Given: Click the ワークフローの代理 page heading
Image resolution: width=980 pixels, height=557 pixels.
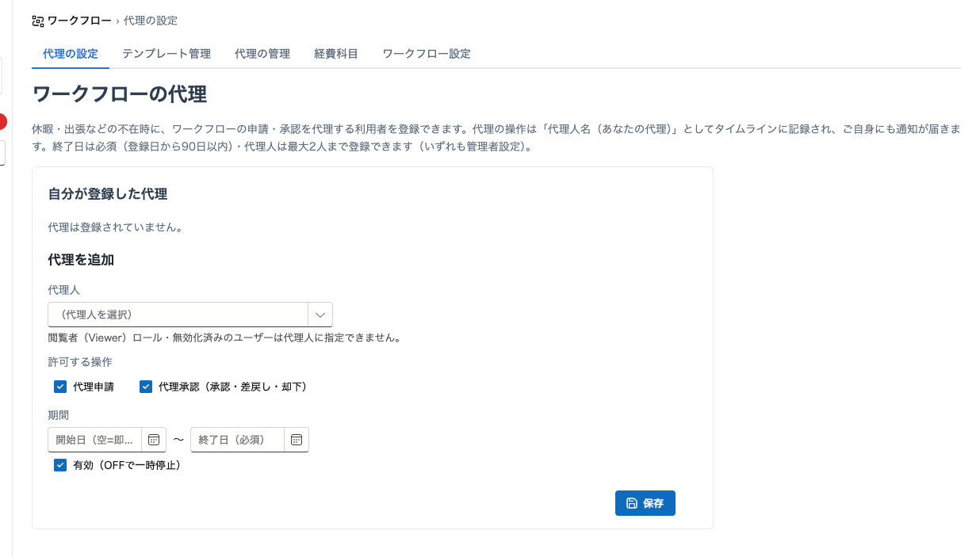Looking at the screenshot, I should click(x=120, y=95).
